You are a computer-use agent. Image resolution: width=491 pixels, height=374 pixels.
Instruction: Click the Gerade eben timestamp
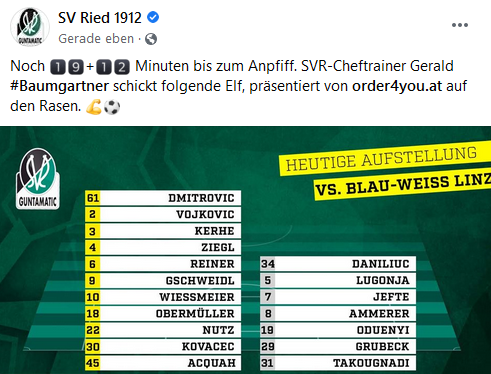(96, 39)
